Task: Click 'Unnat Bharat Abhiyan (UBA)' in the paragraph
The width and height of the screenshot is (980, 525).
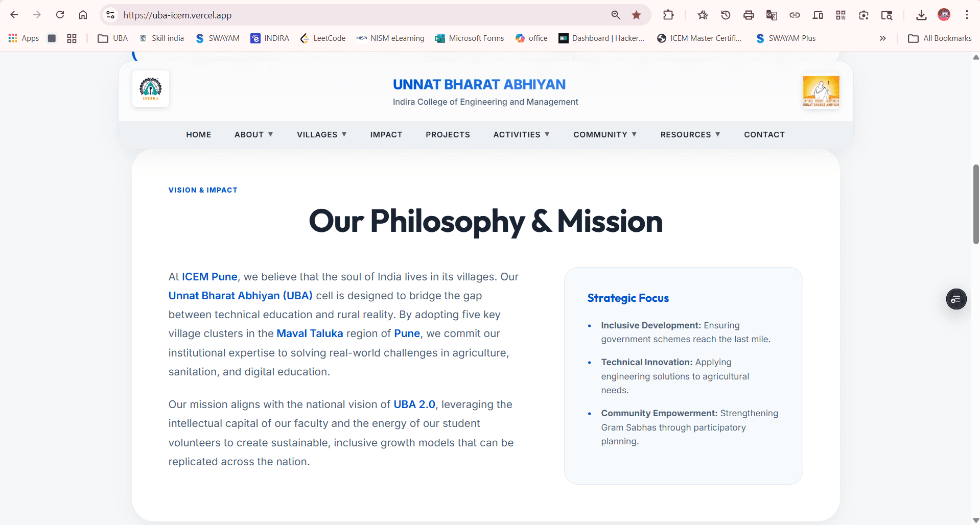Action: (x=241, y=296)
